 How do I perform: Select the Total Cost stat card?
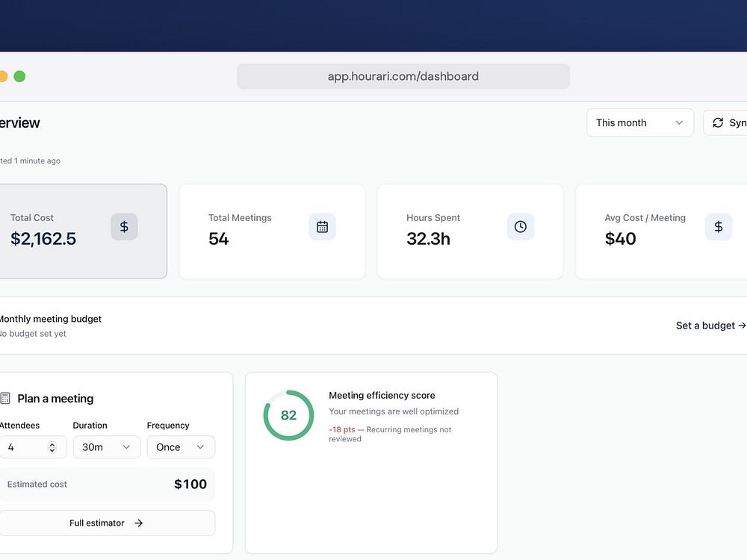pyautogui.click(x=83, y=231)
